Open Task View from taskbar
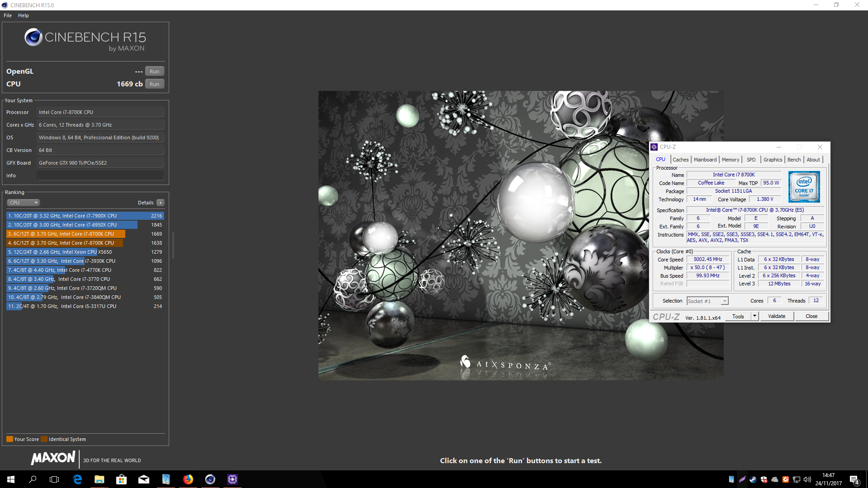Screen dimensions: 868x488 point(54,479)
